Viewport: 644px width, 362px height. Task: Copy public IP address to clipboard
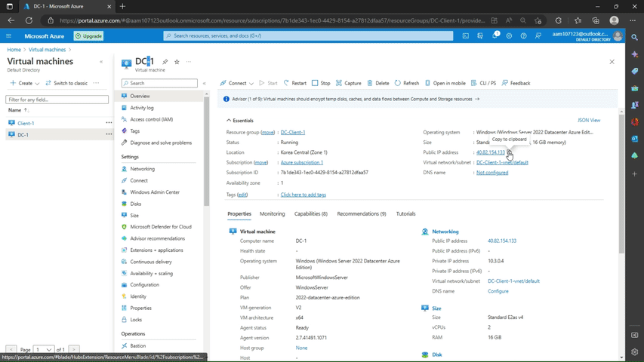coord(510,152)
